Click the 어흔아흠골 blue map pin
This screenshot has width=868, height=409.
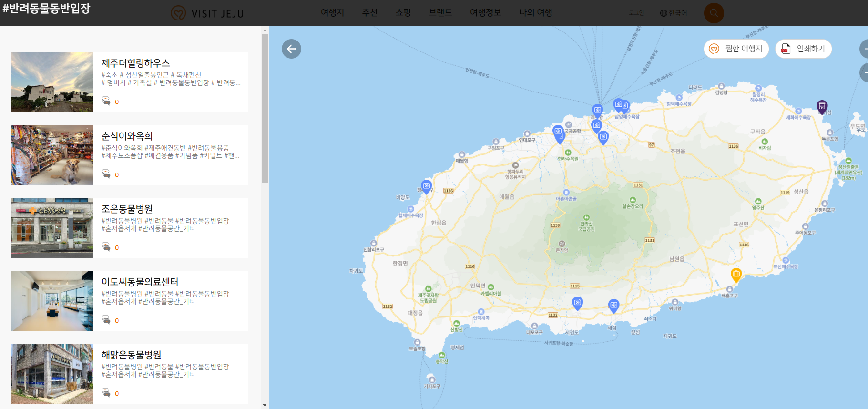[566, 193]
